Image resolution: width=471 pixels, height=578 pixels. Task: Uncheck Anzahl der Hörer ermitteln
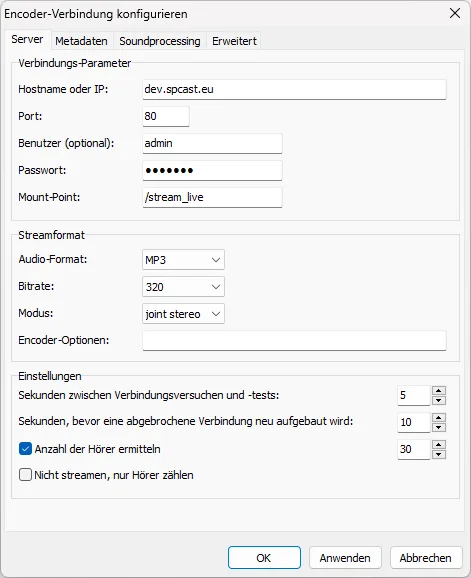pos(25,449)
